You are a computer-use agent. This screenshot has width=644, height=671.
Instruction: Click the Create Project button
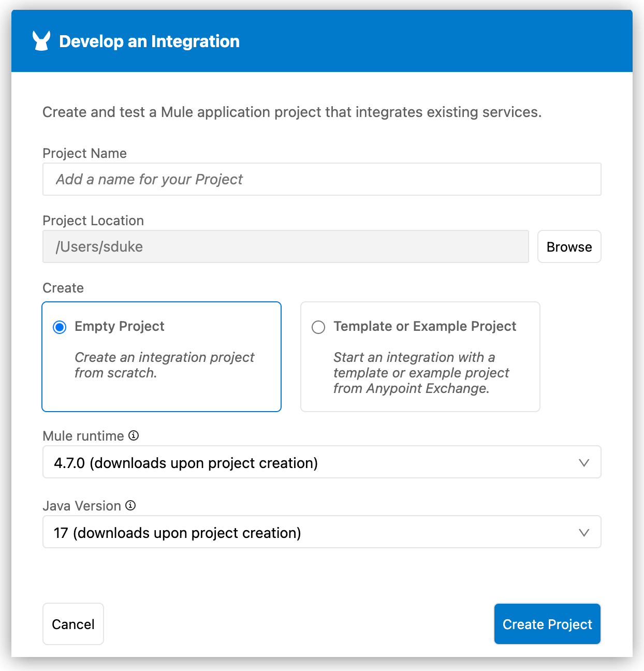(x=547, y=624)
